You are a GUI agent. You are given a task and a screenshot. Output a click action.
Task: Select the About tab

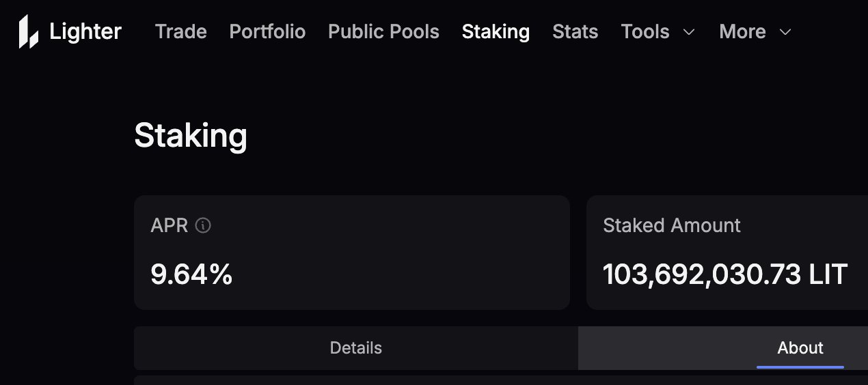point(800,348)
